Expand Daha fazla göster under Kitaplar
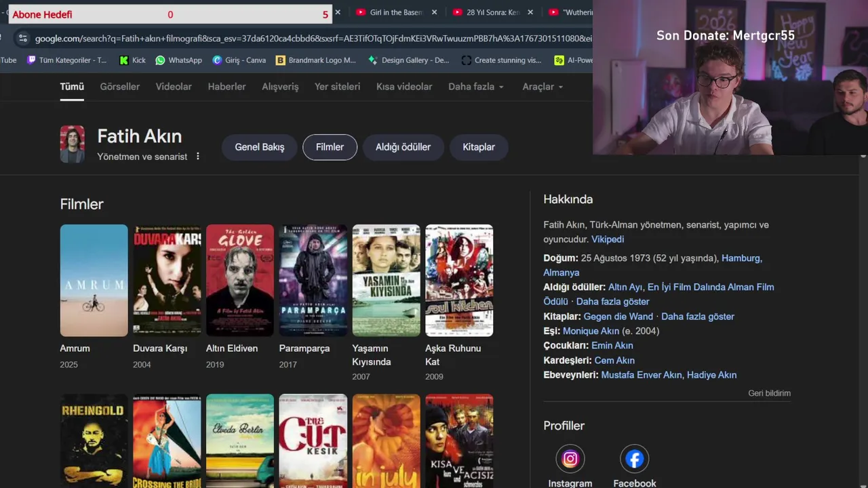868x488 pixels. pyautogui.click(x=698, y=317)
